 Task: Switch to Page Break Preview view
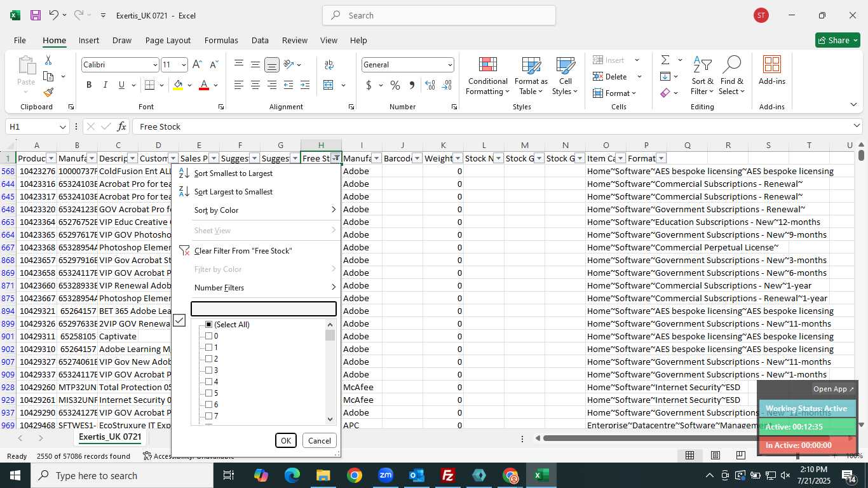tap(741, 455)
